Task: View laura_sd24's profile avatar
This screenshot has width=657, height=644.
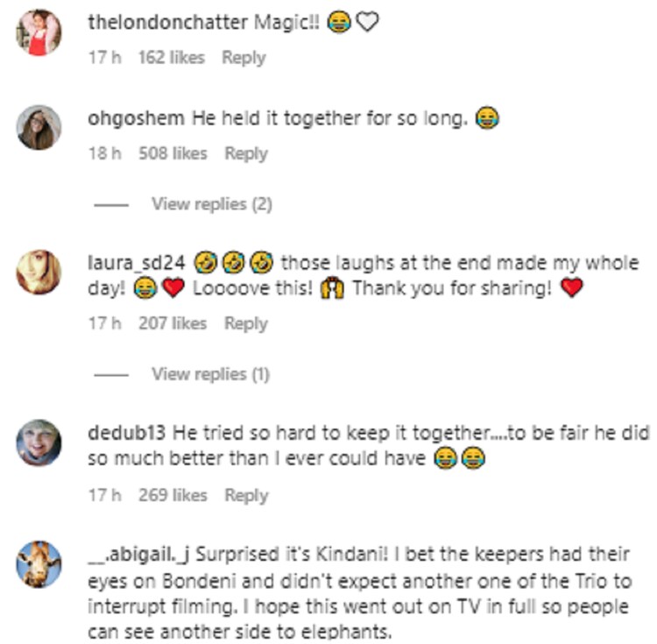Action: (39, 272)
